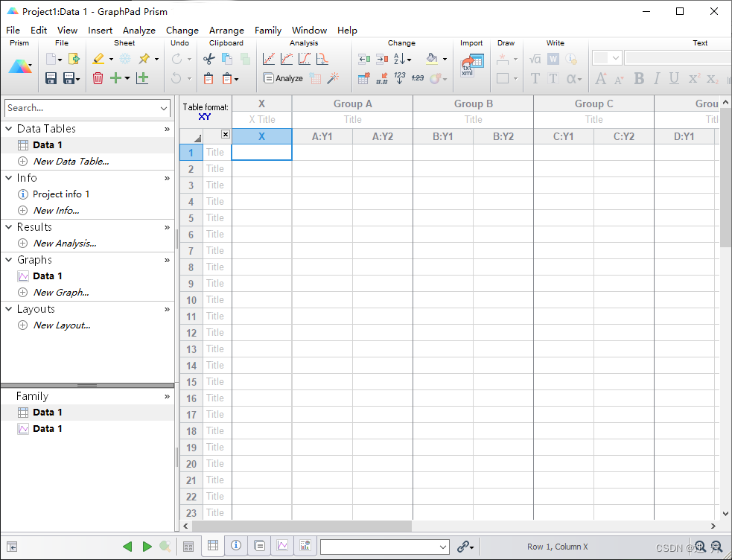The image size is (732, 560).
Task: Toggle italic text formatting
Action: coord(657,78)
